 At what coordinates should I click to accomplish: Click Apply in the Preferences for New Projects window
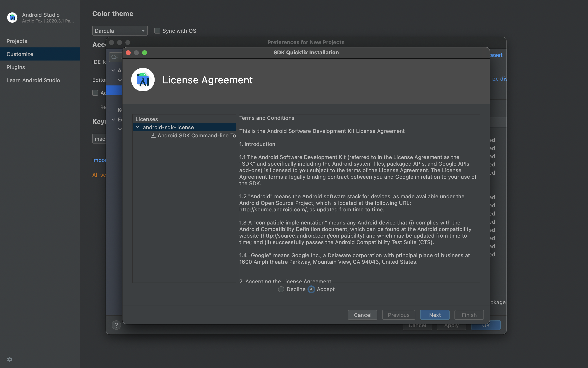click(x=451, y=327)
